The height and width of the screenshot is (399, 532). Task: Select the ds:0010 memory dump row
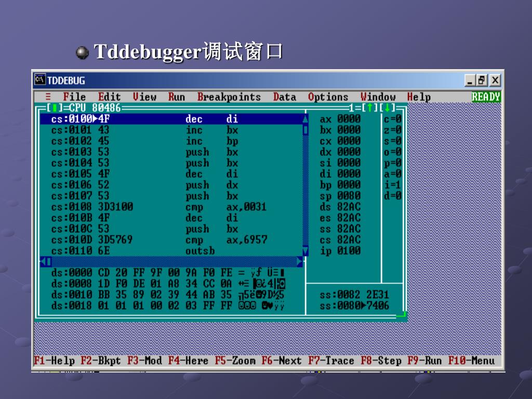[x=168, y=295]
